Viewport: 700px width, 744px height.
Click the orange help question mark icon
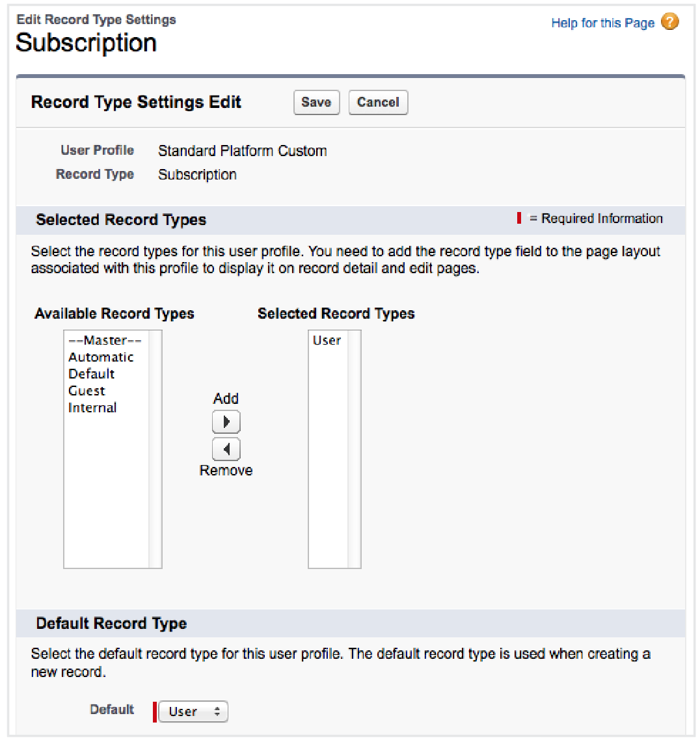pyautogui.click(x=669, y=22)
